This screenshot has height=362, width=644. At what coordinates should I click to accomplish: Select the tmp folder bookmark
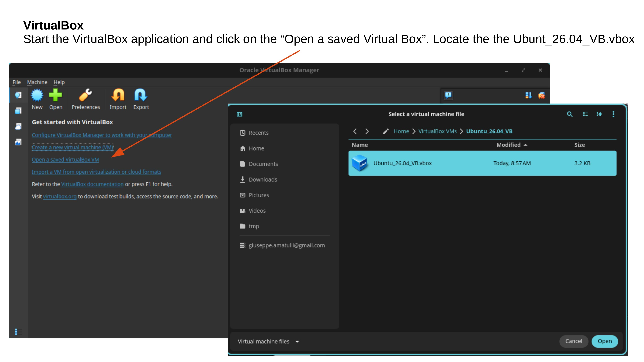coord(285,226)
